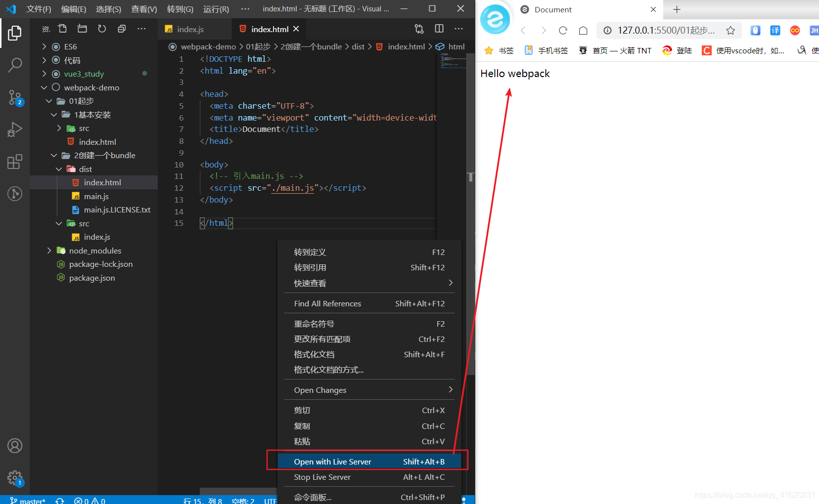Collapse the 01起步 folder
The width and height of the screenshot is (819, 504).
click(49, 101)
